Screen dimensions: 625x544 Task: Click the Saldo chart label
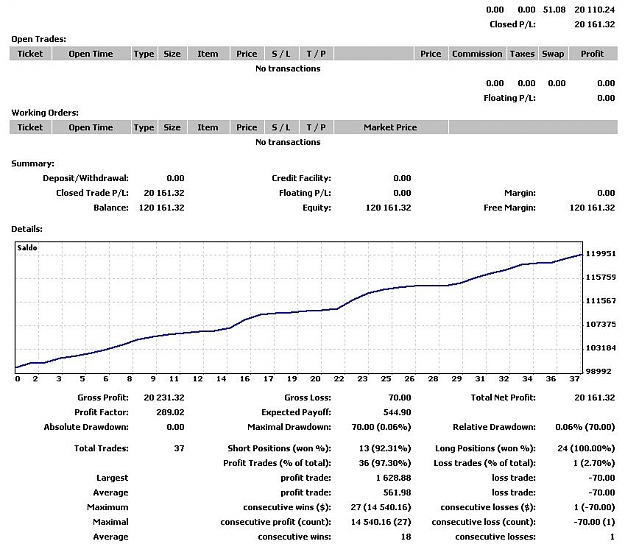point(27,247)
